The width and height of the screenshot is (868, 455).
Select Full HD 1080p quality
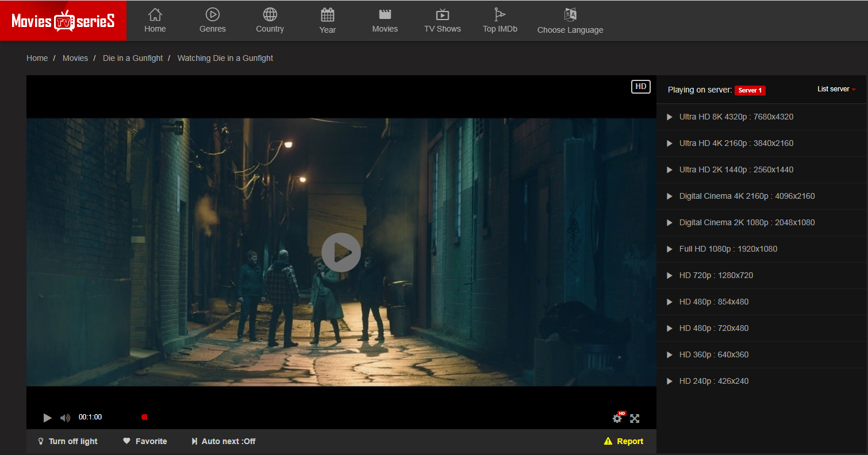761,249
